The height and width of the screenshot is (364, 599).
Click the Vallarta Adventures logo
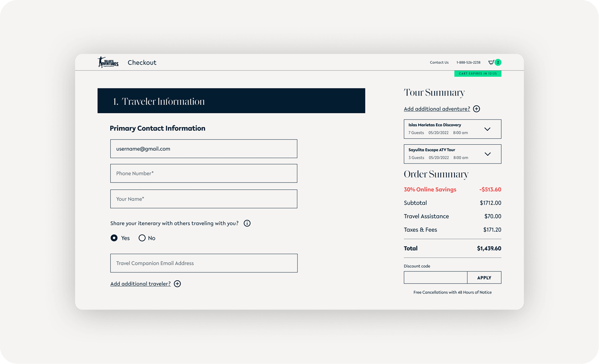(108, 62)
